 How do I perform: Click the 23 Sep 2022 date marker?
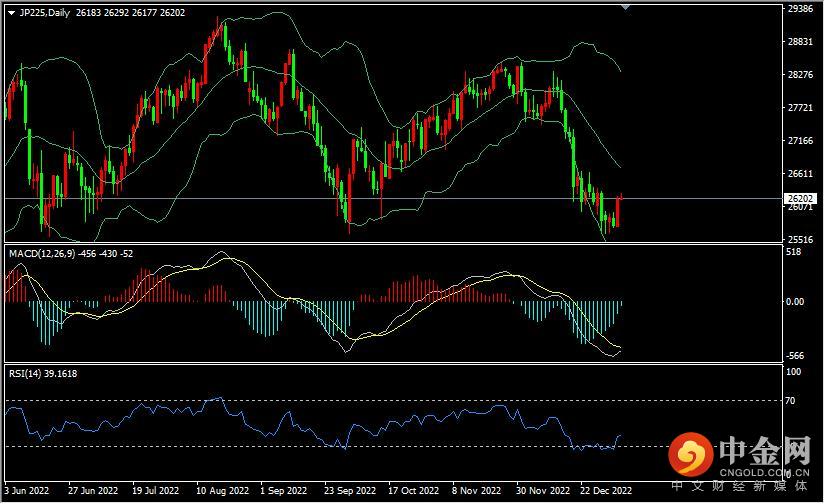click(349, 491)
